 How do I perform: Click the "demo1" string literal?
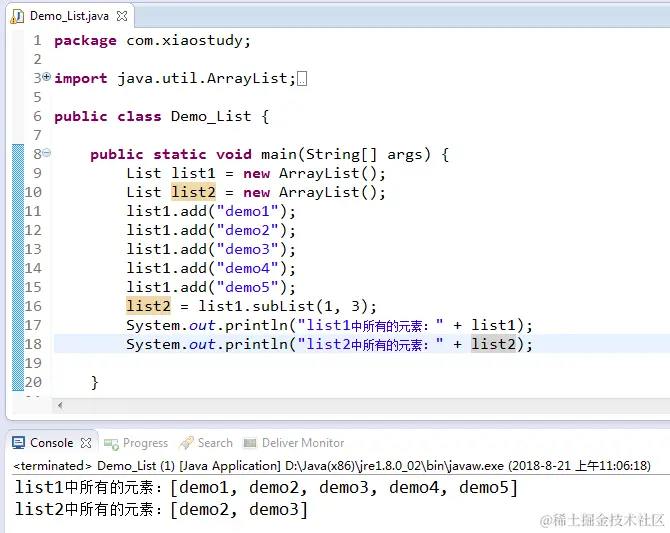click(x=247, y=211)
